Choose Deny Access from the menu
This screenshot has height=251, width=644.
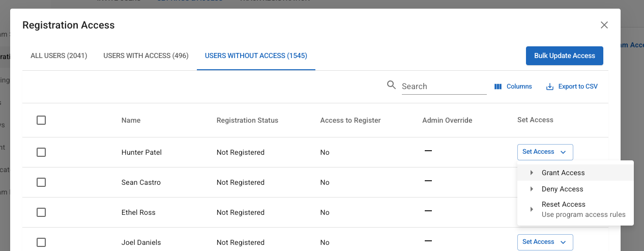[x=562, y=189]
